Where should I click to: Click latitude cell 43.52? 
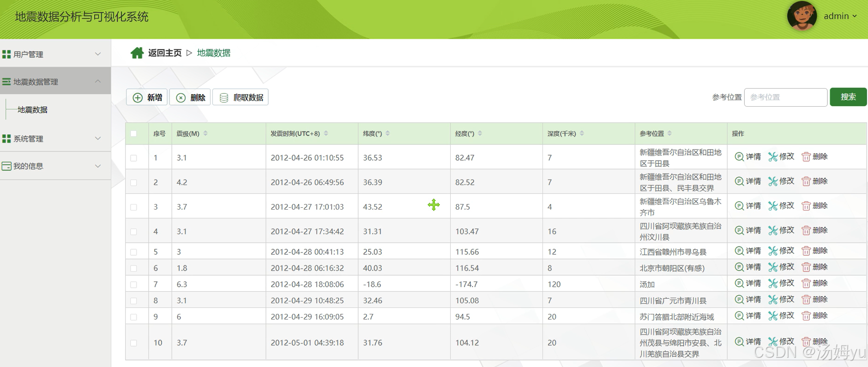click(x=373, y=207)
